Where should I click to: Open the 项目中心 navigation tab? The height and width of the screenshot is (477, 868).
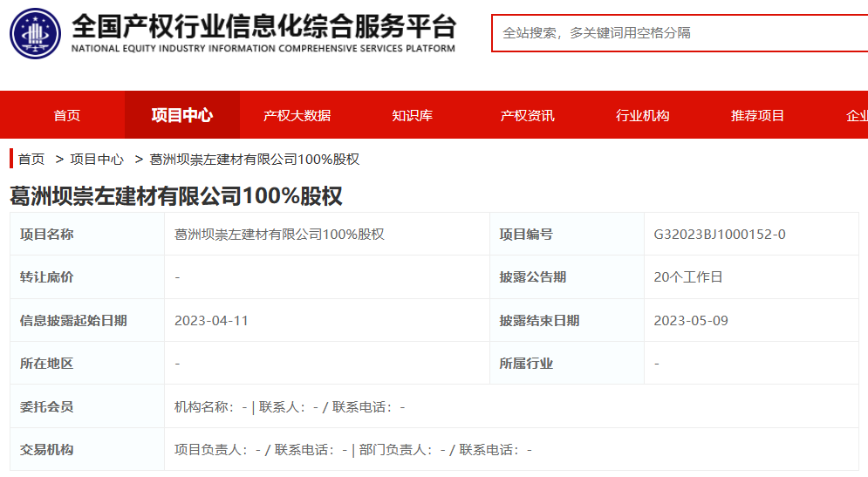182,115
